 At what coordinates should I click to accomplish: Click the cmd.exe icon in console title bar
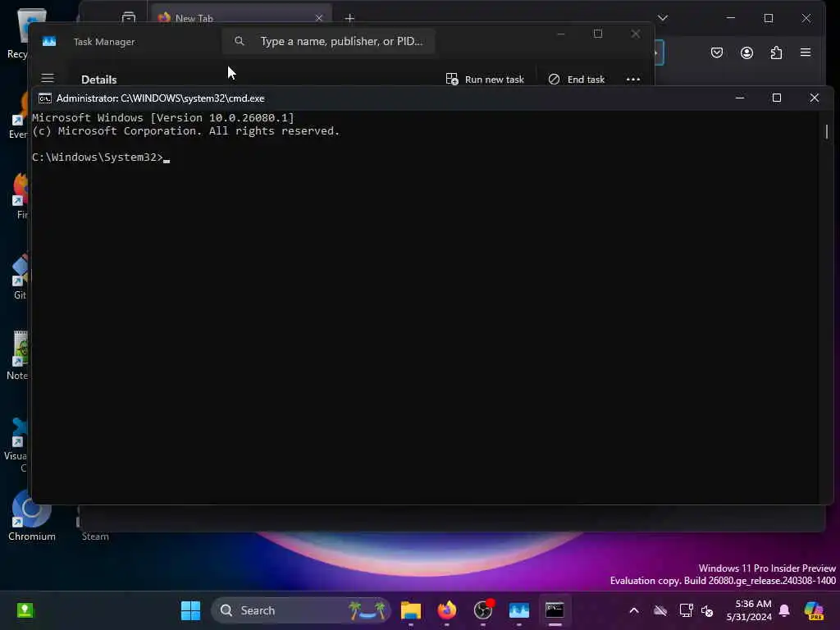click(45, 98)
